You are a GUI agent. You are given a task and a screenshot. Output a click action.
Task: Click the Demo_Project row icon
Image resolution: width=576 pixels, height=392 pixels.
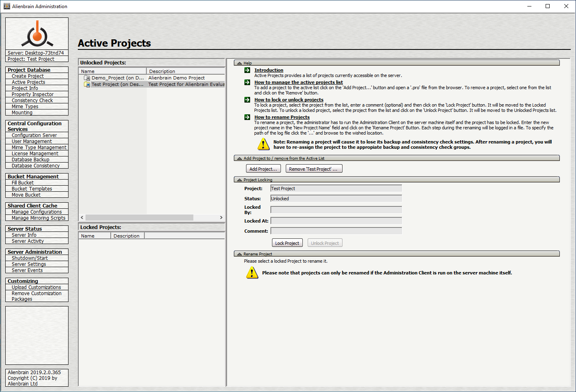click(x=87, y=78)
